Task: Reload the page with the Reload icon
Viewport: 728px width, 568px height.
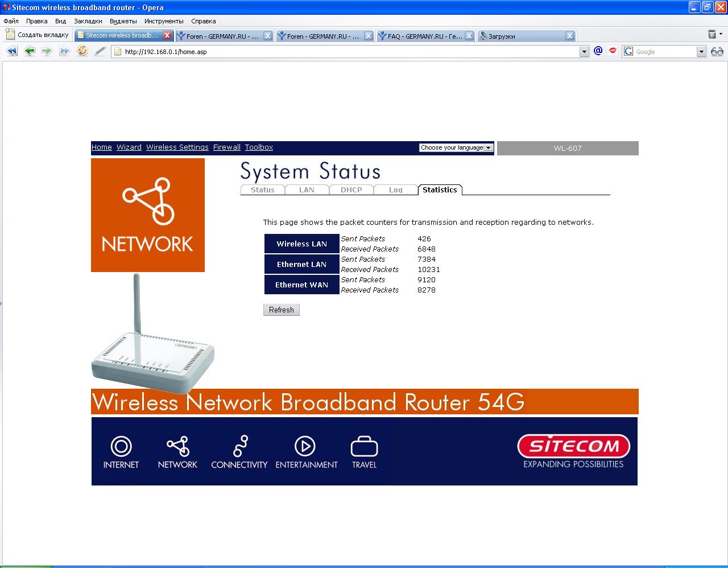Action: [x=82, y=51]
